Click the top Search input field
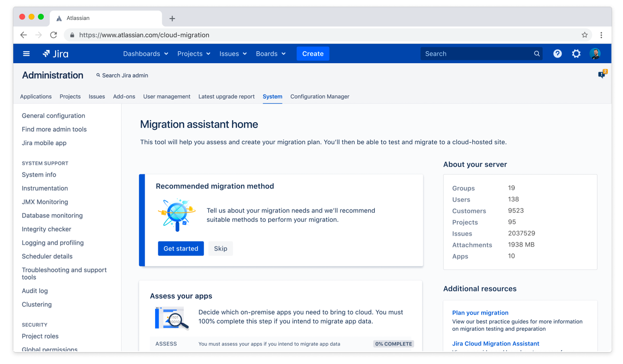This screenshot has height=364, width=623. [x=477, y=54]
